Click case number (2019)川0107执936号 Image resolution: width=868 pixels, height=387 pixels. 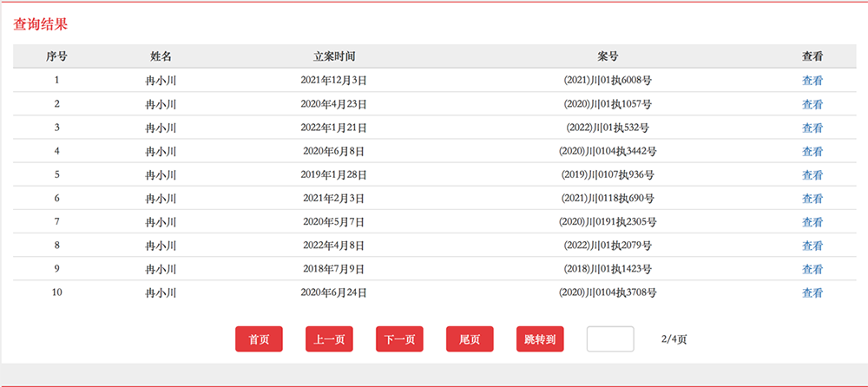pyautogui.click(x=608, y=175)
